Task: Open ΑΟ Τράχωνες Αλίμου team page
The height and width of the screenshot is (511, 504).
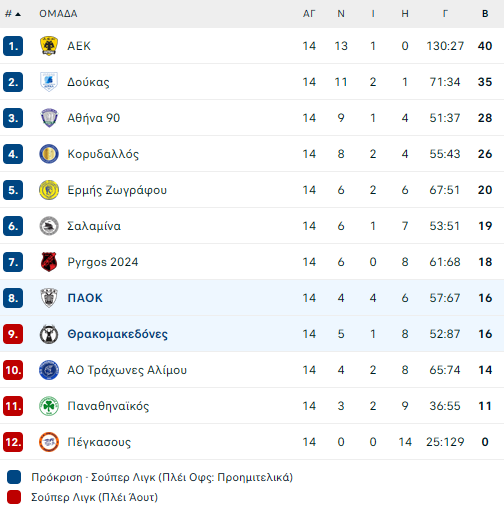Action: (127, 370)
